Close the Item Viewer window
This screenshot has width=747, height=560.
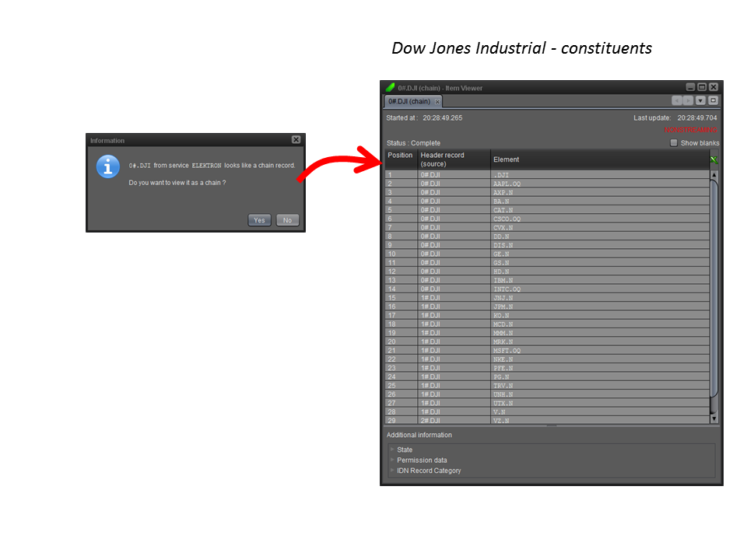pos(714,87)
